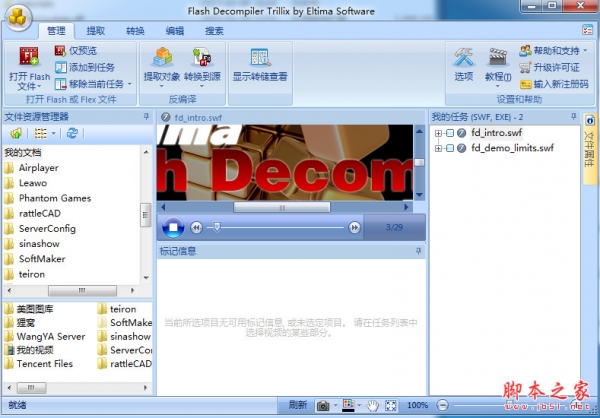The image size is (600, 418).
Task: Open the view mode dropdown arrow
Action: [53, 133]
